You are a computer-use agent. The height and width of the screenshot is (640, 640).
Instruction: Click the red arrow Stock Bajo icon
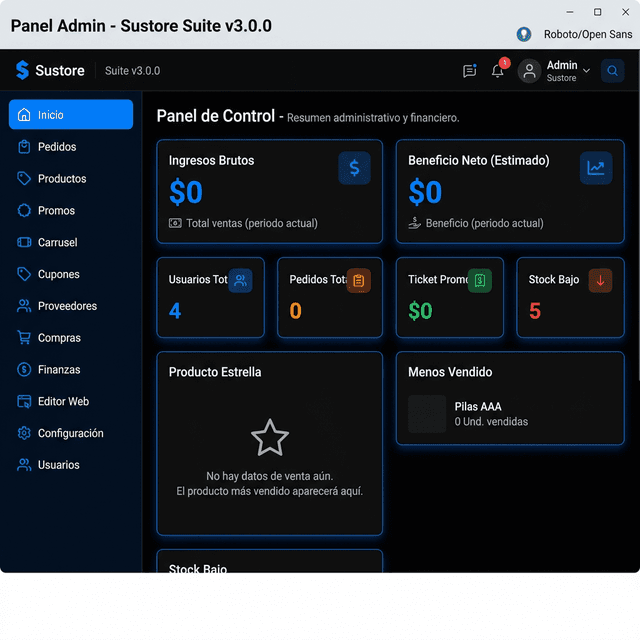(x=600, y=280)
